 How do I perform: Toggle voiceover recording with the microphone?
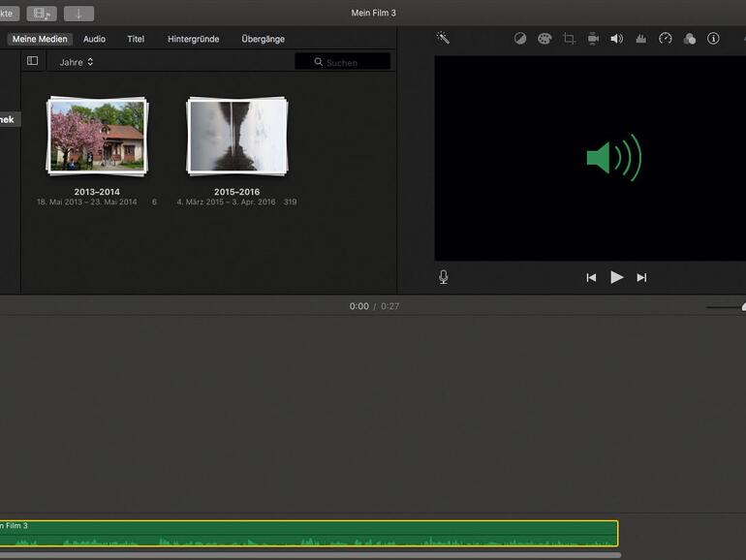pos(444,277)
